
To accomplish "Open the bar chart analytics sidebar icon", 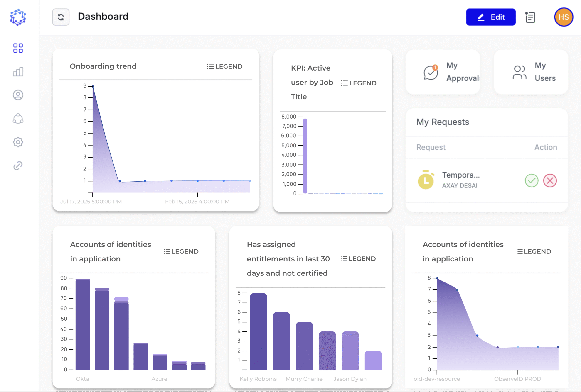I will (x=18, y=72).
